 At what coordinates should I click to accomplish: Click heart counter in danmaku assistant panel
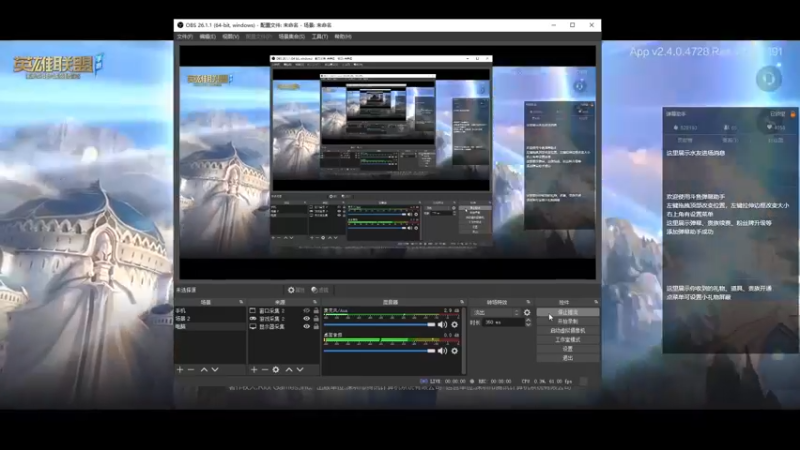pyautogui.click(x=776, y=128)
